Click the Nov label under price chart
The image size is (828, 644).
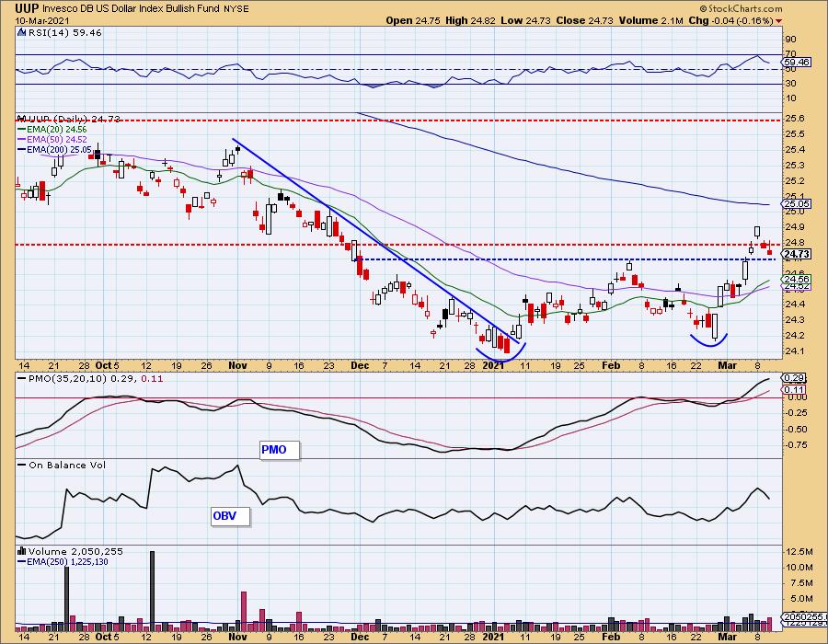[237, 365]
